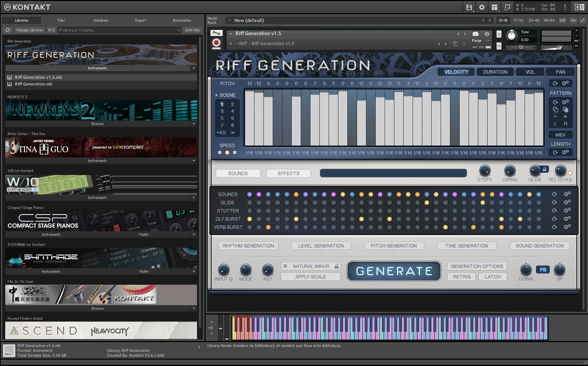Click the snapshot camera icon
This screenshot has height=366, width=588.
475,34
